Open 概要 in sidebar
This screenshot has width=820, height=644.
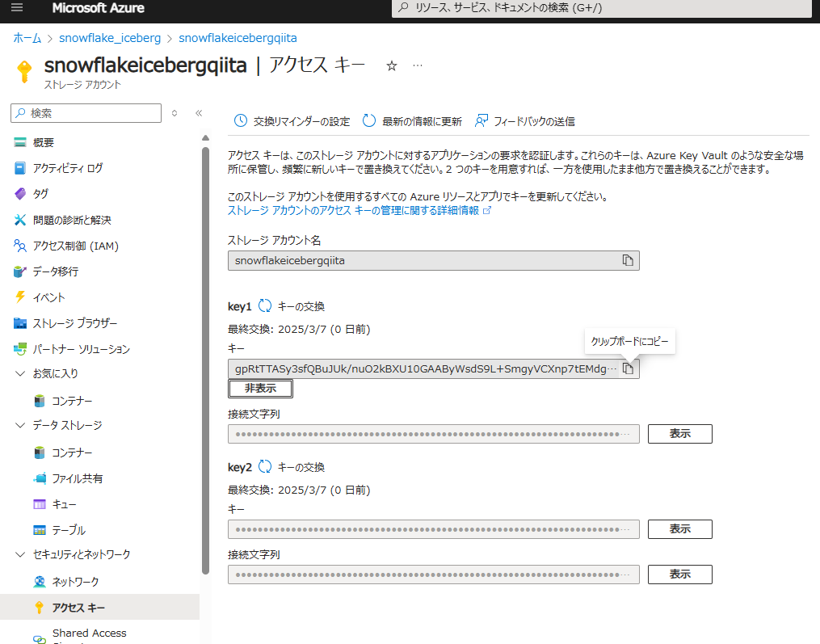(x=99, y=142)
